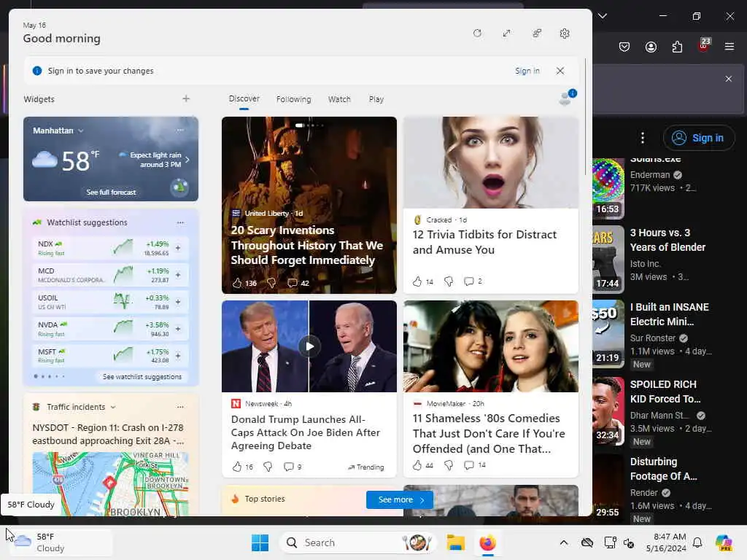Open YouTube three-dot settings menu

(x=643, y=138)
